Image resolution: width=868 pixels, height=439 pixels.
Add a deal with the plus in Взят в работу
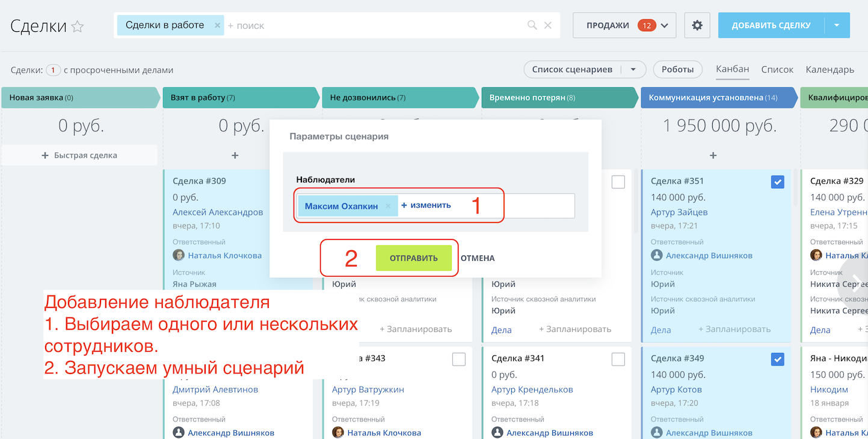pyautogui.click(x=235, y=155)
